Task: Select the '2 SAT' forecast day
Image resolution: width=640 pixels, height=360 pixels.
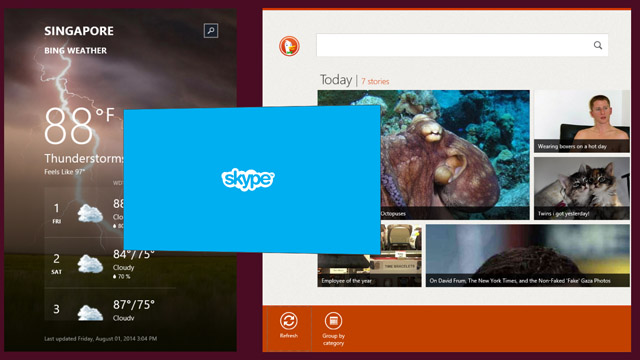Action: [x=56, y=264]
